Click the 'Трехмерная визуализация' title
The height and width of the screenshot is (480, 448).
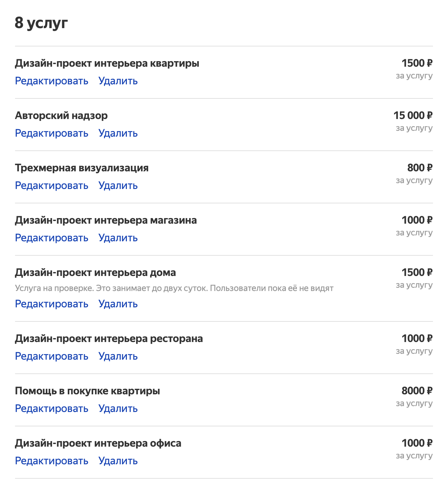click(82, 168)
